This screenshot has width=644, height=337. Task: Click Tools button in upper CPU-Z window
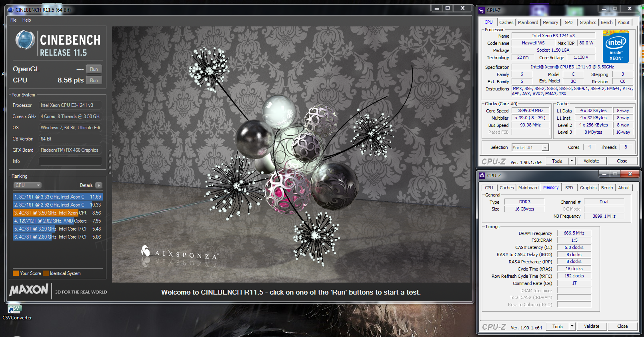click(x=557, y=161)
